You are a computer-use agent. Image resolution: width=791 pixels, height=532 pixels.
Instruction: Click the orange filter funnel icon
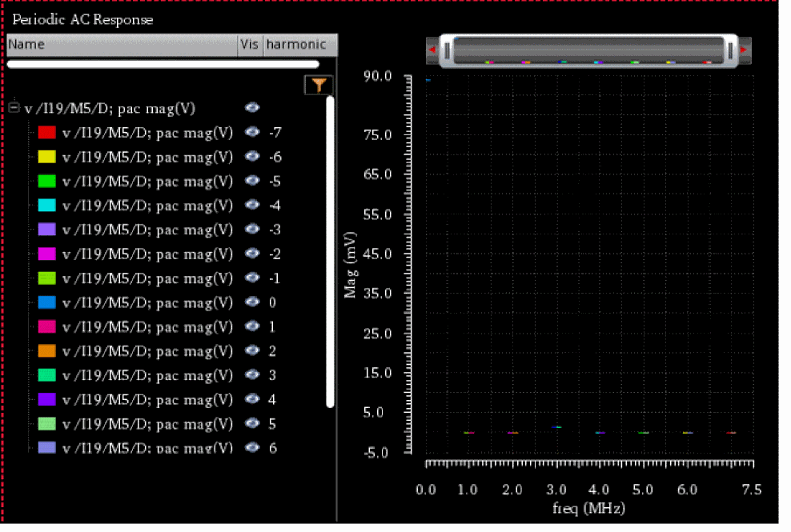[319, 85]
